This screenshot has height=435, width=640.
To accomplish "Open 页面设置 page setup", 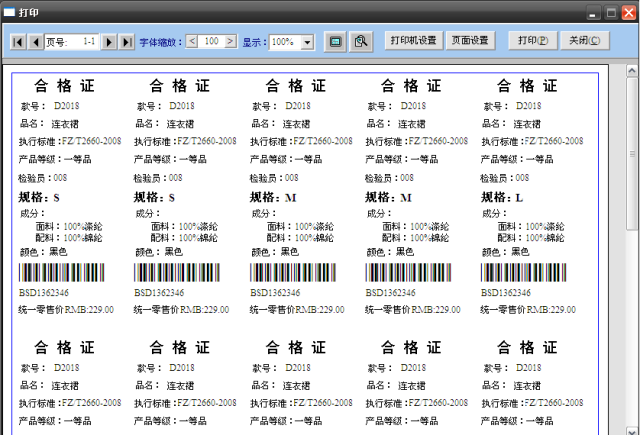I will coord(470,41).
